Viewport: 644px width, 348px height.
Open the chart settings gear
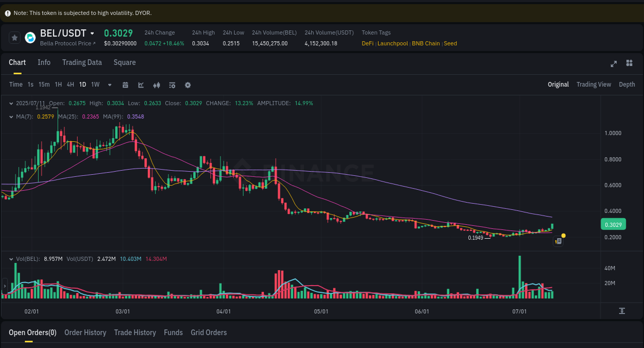[x=188, y=85]
